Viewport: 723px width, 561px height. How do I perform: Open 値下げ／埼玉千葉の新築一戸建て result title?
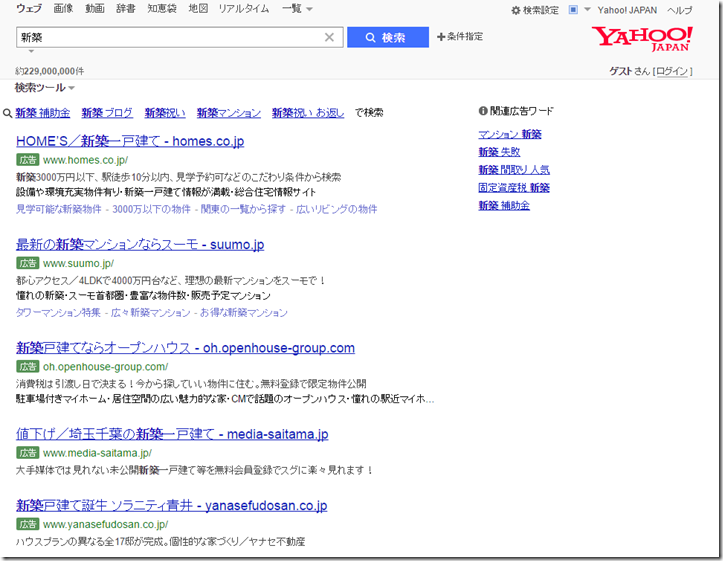click(172, 434)
